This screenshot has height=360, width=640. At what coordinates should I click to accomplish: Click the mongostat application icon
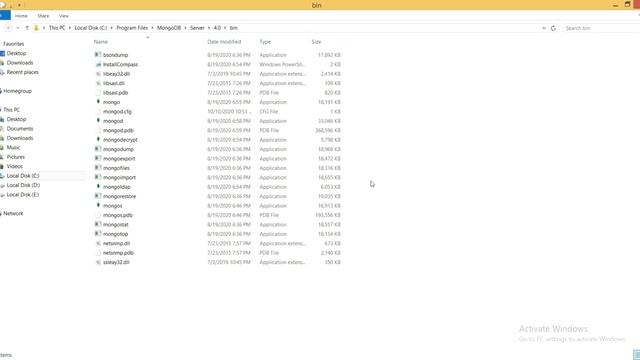tap(98, 224)
